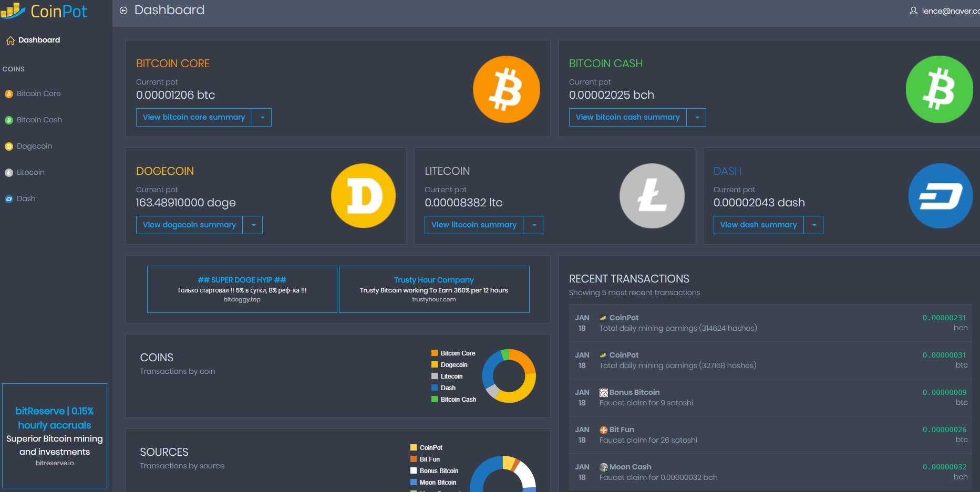Open Dash summary dropdown arrow
Image resolution: width=980 pixels, height=492 pixels.
click(814, 225)
